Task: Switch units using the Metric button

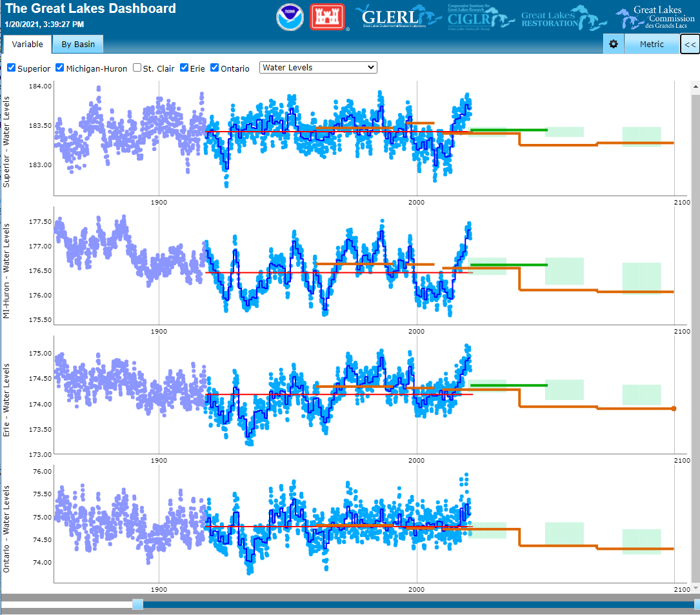Action: tap(652, 44)
